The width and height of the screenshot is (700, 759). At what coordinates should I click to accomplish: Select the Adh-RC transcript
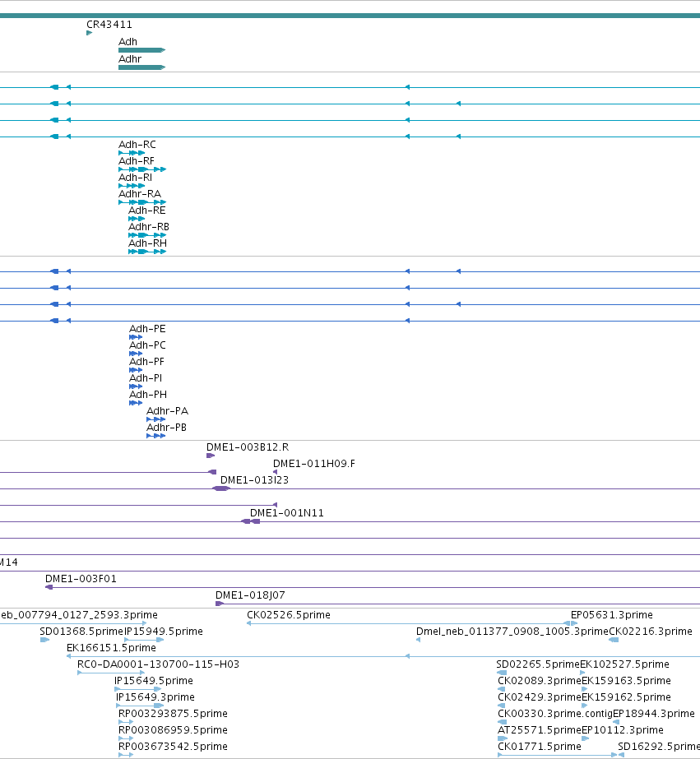(132, 153)
